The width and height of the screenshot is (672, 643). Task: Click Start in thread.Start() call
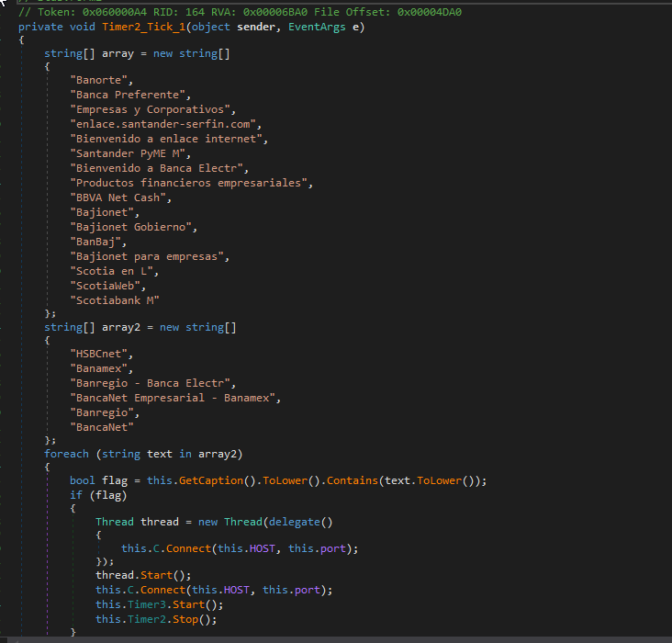point(156,575)
